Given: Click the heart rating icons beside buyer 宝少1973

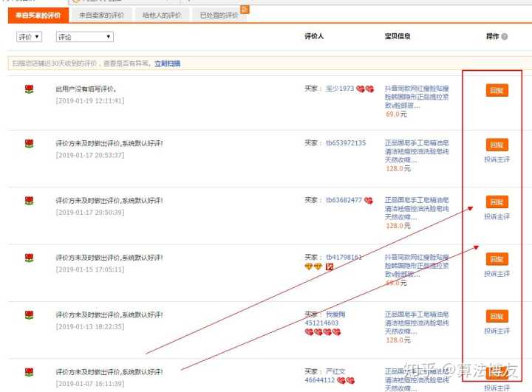Looking at the screenshot, I should click(x=365, y=89).
